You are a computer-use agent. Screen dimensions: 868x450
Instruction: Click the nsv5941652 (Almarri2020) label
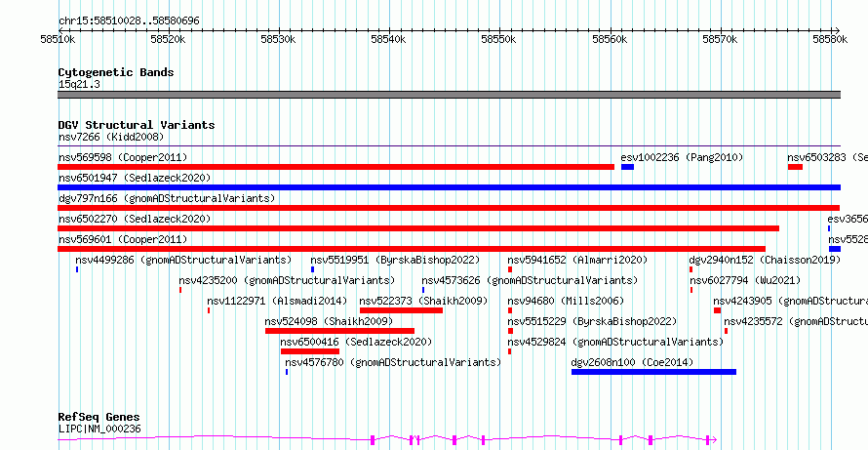click(577, 260)
